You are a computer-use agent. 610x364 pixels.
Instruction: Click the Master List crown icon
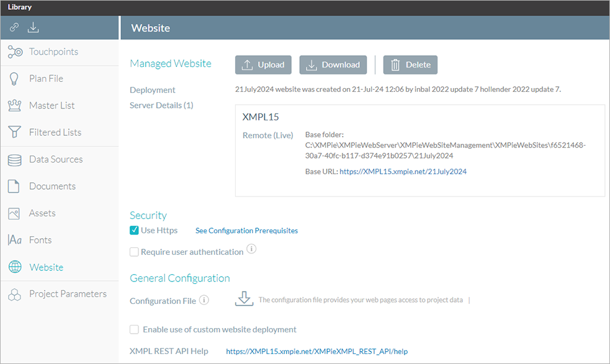click(x=14, y=105)
